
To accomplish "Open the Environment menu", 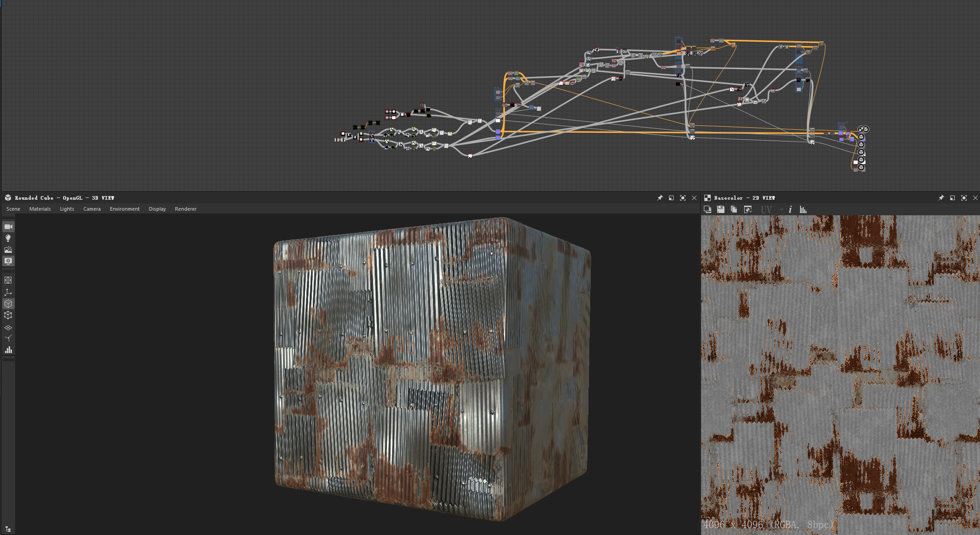I will tap(125, 209).
